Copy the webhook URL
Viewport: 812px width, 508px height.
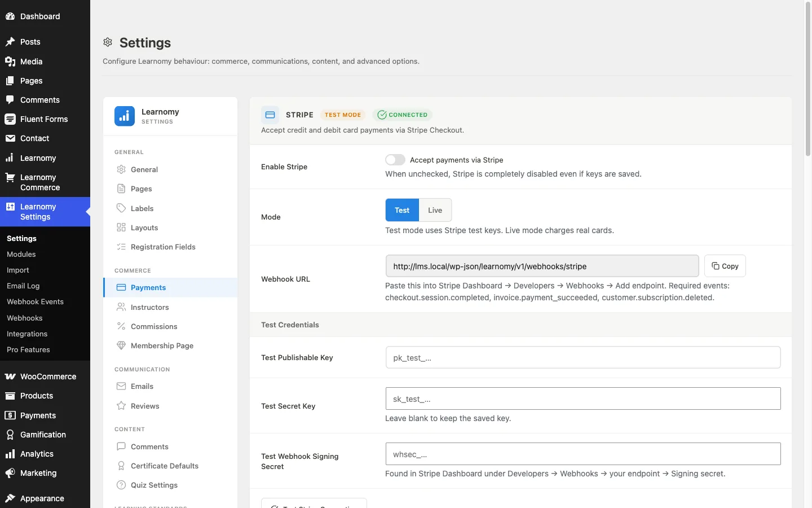[725, 266]
